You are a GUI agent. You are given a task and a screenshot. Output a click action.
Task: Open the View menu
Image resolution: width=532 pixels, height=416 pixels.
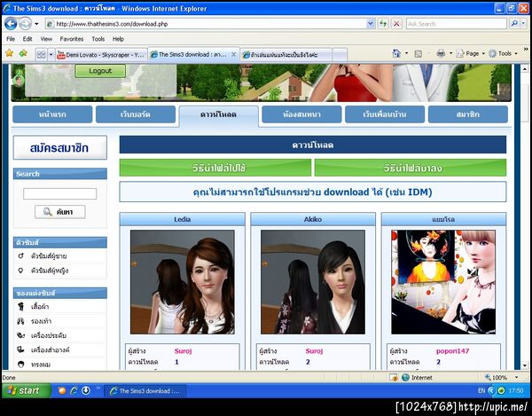[x=46, y=39]
